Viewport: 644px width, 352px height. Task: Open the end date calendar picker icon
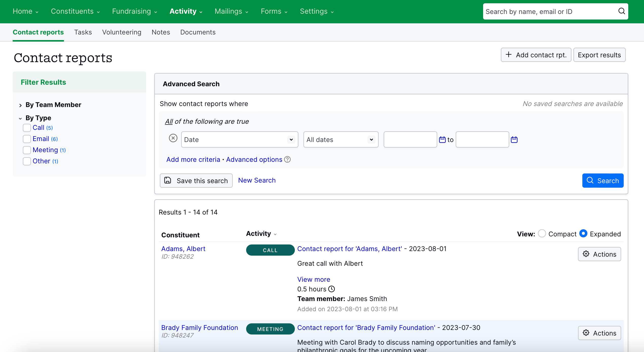tap(514, 139)
